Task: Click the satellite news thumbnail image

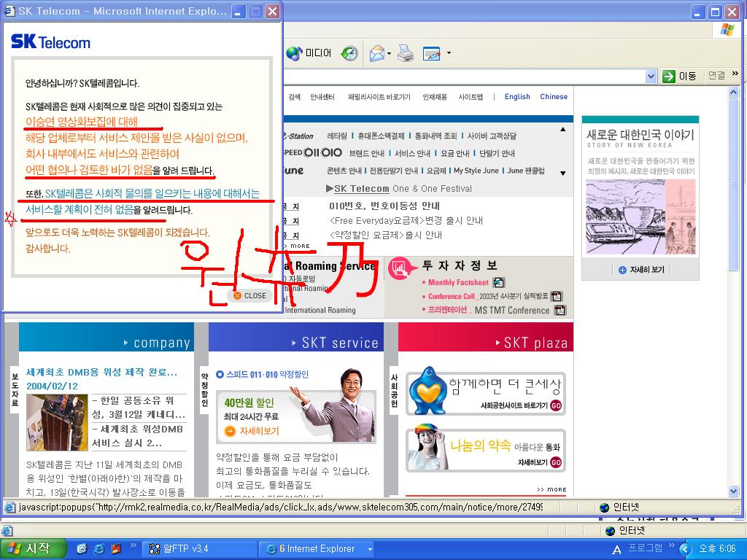Action: click(x=57, y=423)
